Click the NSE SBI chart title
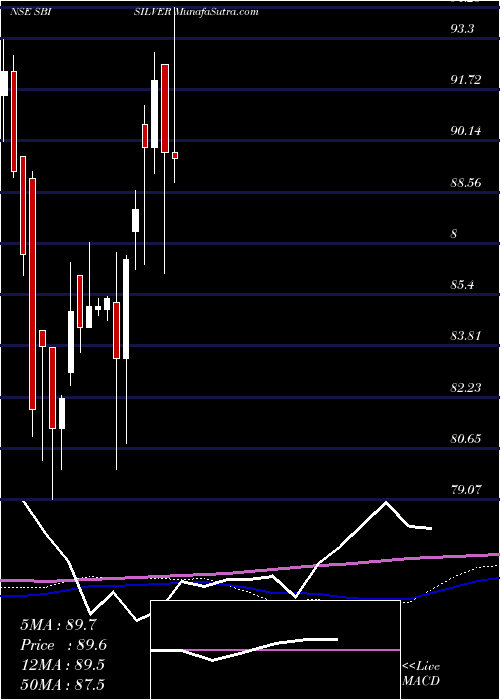This screenshot has height=700, width=500. pos(31,12)
